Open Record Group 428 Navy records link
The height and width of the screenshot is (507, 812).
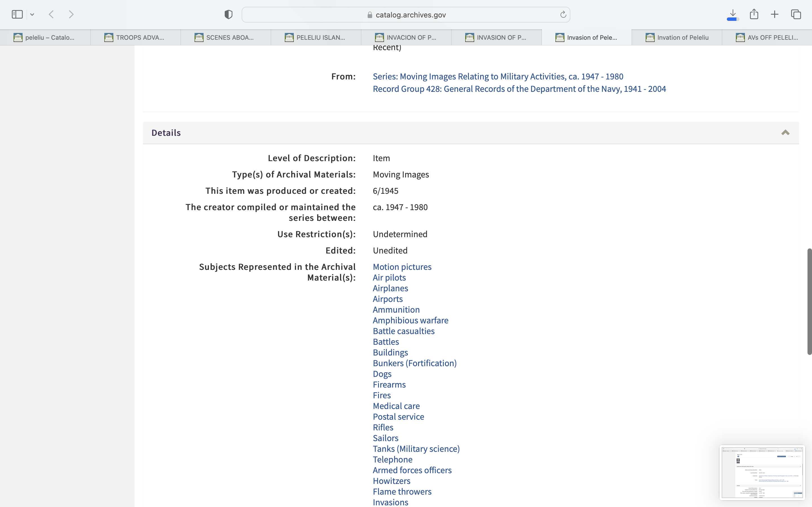(519, 89)
